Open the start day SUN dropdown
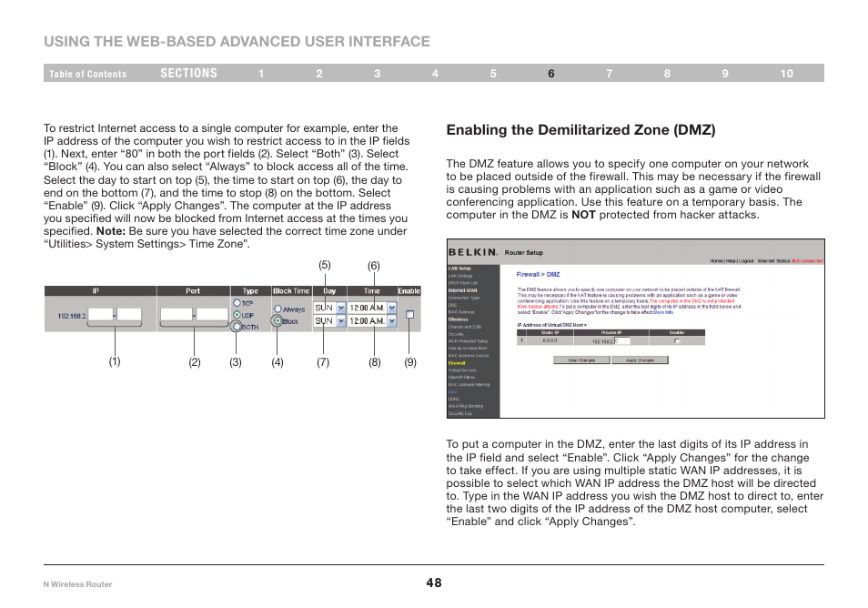 [329, 308]
